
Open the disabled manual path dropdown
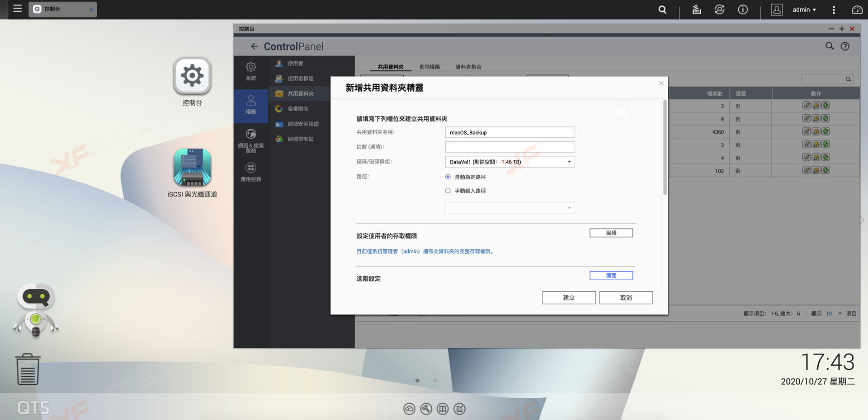(x=510, y=208)
